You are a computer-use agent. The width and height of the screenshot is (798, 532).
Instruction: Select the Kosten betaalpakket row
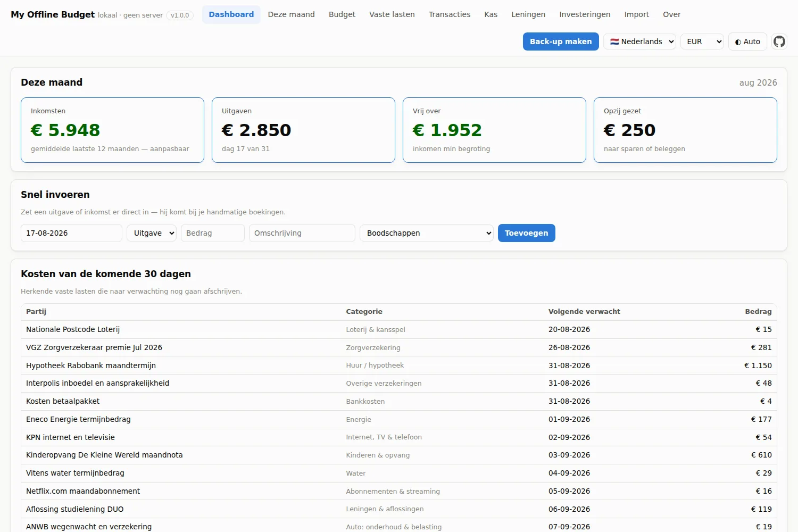coord(399,401)
